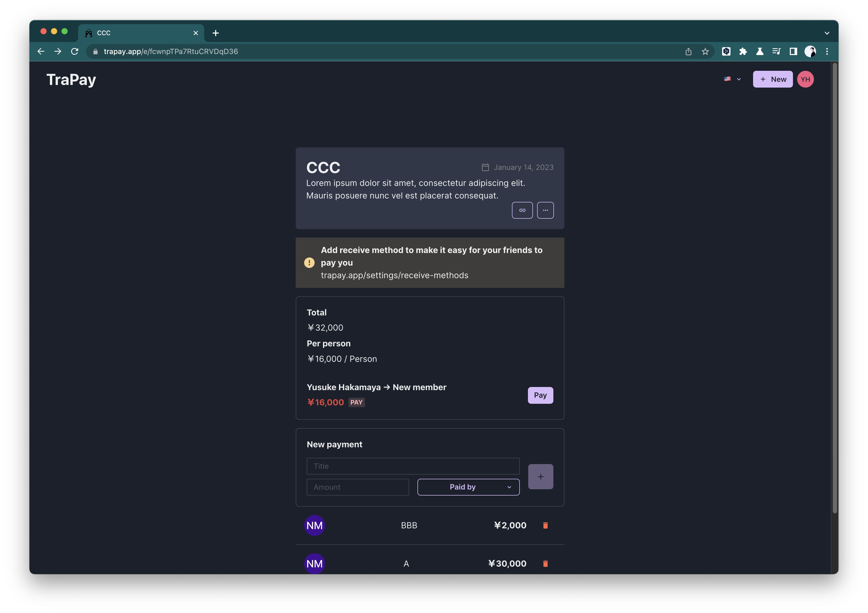
Task: Open the YH user avatar menu
Action: (x=805, y=79)
